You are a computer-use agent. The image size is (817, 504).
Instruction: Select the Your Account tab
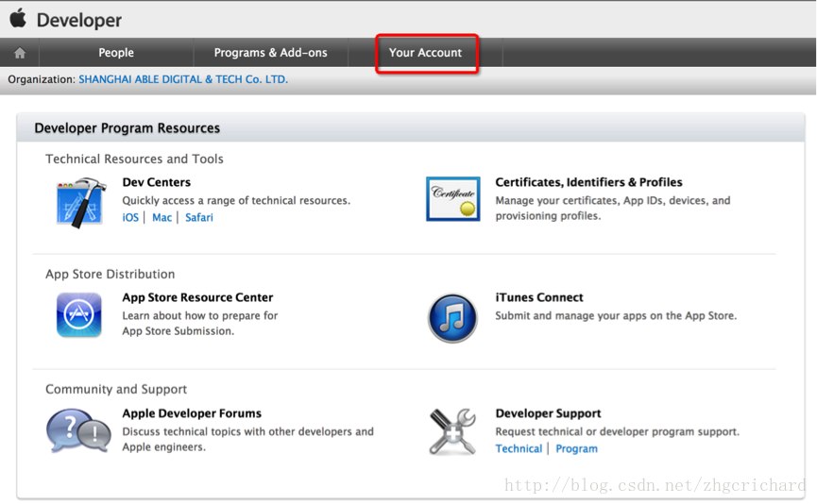[x=425, y=53]
